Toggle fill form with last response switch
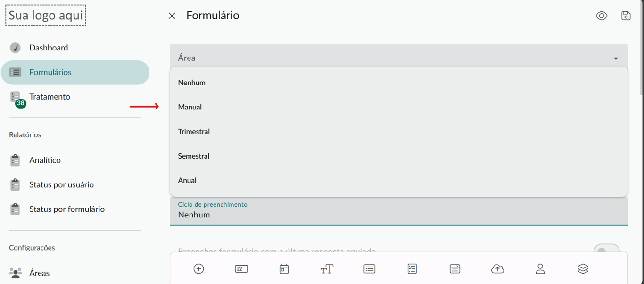This screenshot has height=284, width=644. [606, 250]
